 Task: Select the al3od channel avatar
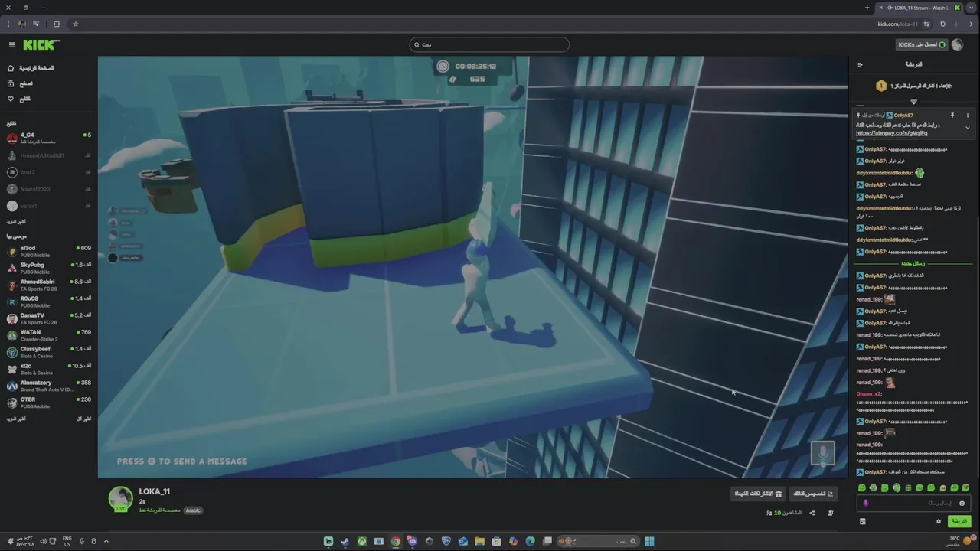coord(12,251)
